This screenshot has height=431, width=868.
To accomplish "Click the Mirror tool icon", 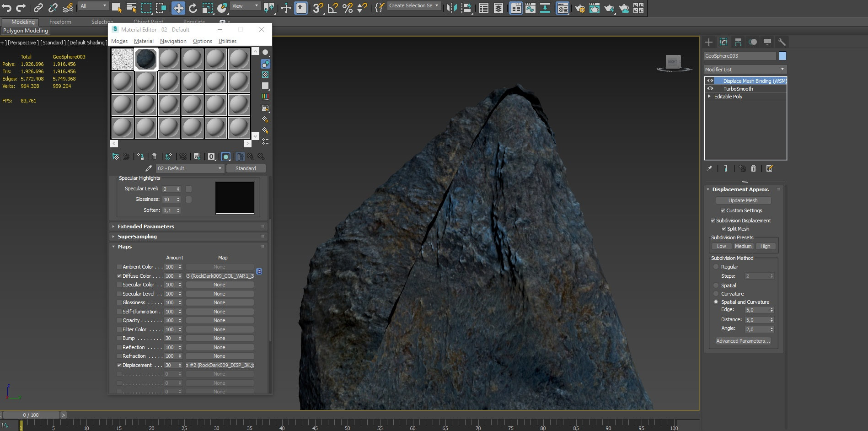I will click(451, 7).
